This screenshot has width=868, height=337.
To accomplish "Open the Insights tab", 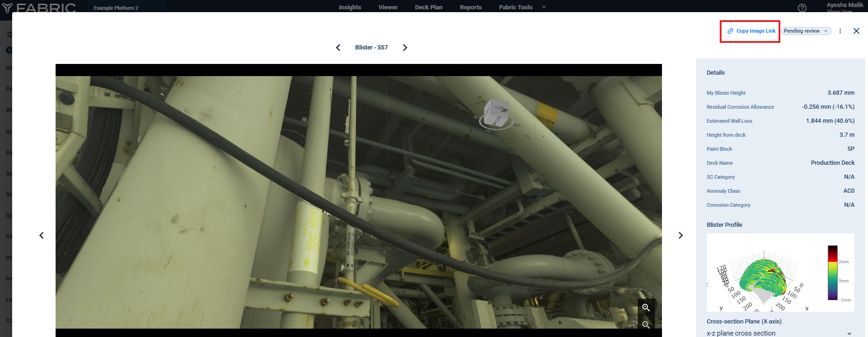I will pos(350,7).
